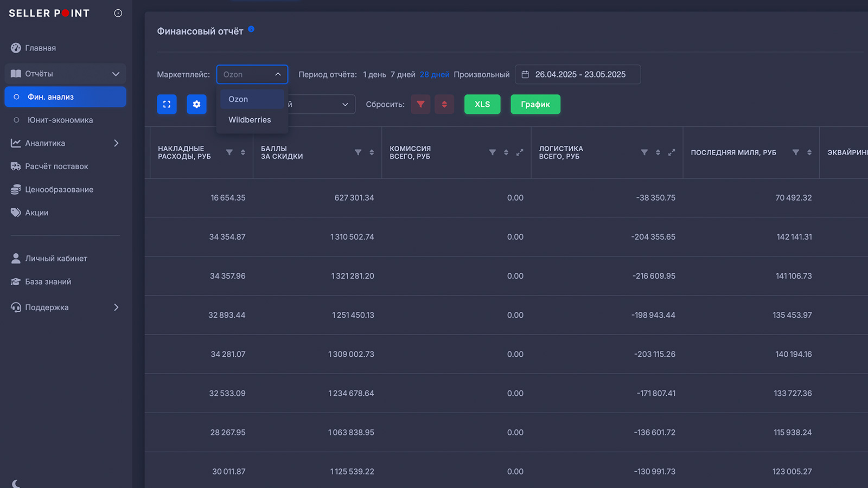868x488 pixels.
Task: Collapse the Отчёты menu chevron
Action: (x=116, y=74)
